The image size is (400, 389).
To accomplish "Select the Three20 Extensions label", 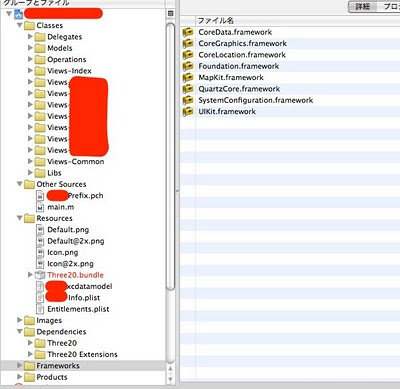I will pos(82,354).
